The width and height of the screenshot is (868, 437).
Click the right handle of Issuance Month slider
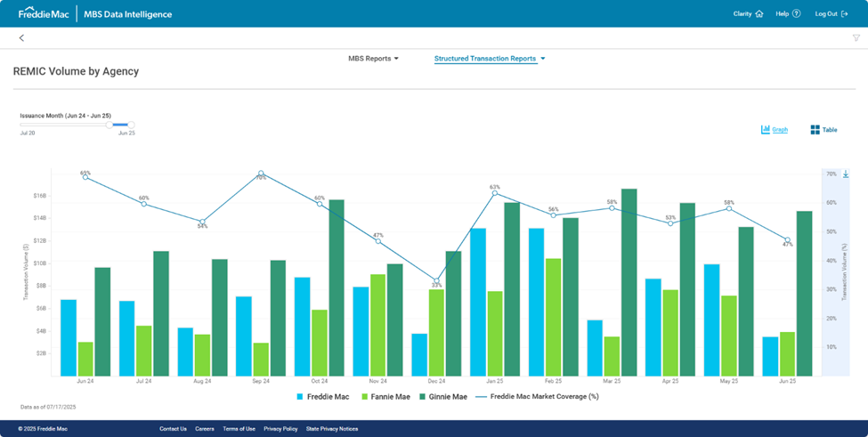pyautogui.click(x=131, y=125)
